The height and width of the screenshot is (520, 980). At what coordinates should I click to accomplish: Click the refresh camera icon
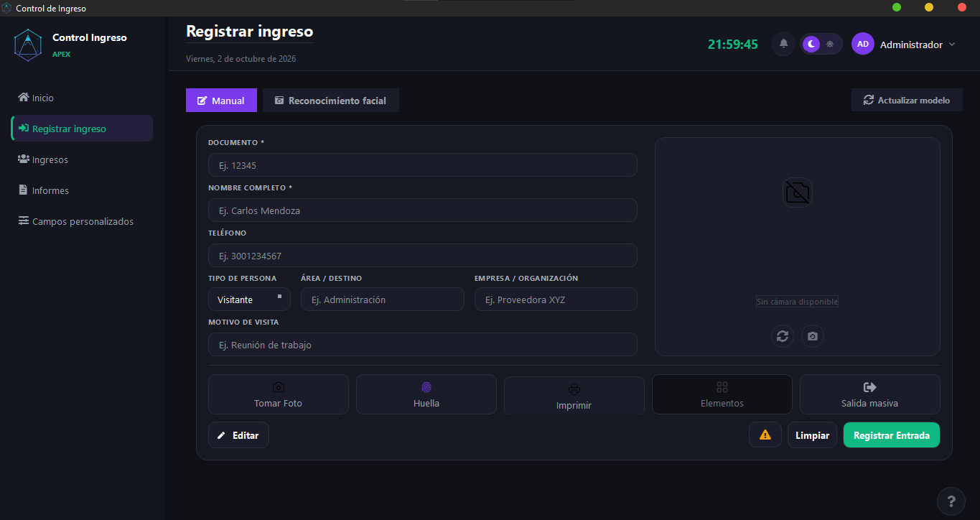[x=783, y=336]
